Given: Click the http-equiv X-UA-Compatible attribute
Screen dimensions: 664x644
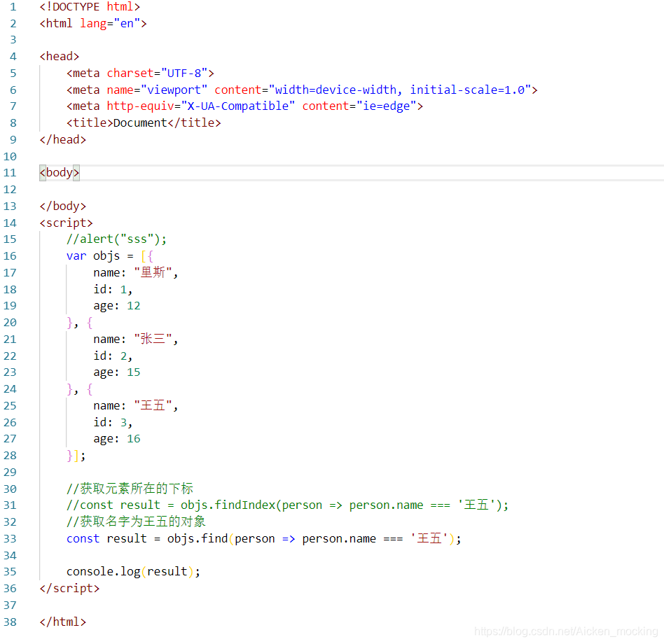Looking at the screenshot, I should click(201, 106).
